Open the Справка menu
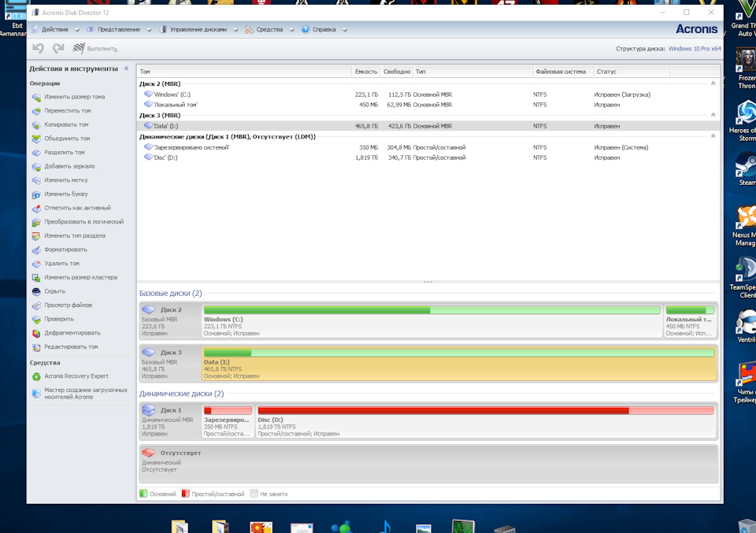This screenshot has height=533, width=756. tap(324, 29)
